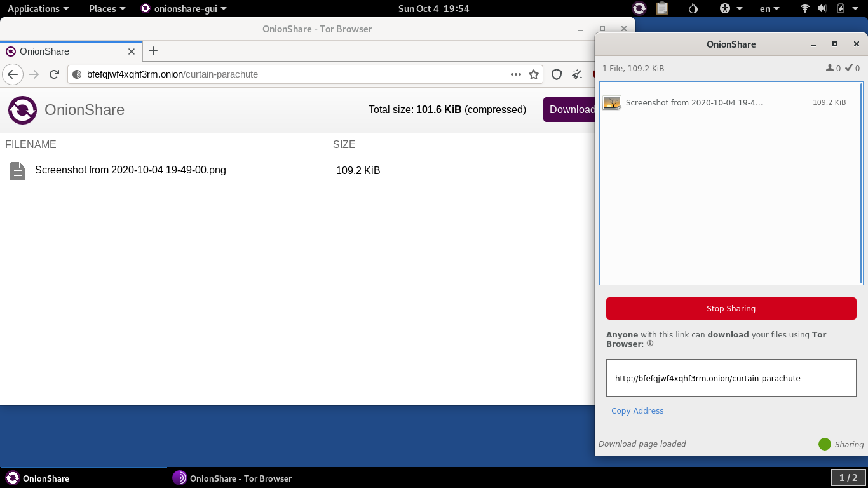868x488 pixels.
Task: Click the Tor onion status icon in top panel
Action: click(693, 8)
